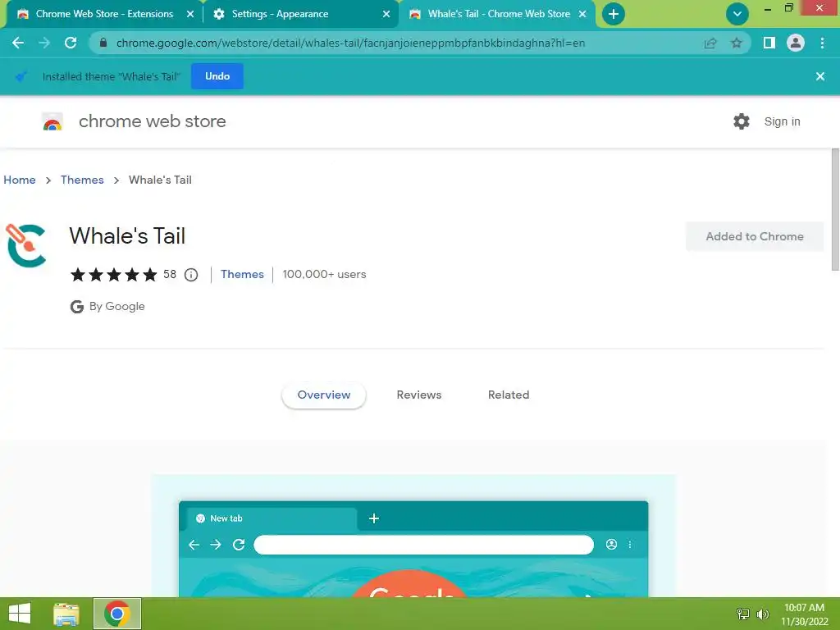Switch to the Related tab
The image size is (840, 630).
coord(509,395)
